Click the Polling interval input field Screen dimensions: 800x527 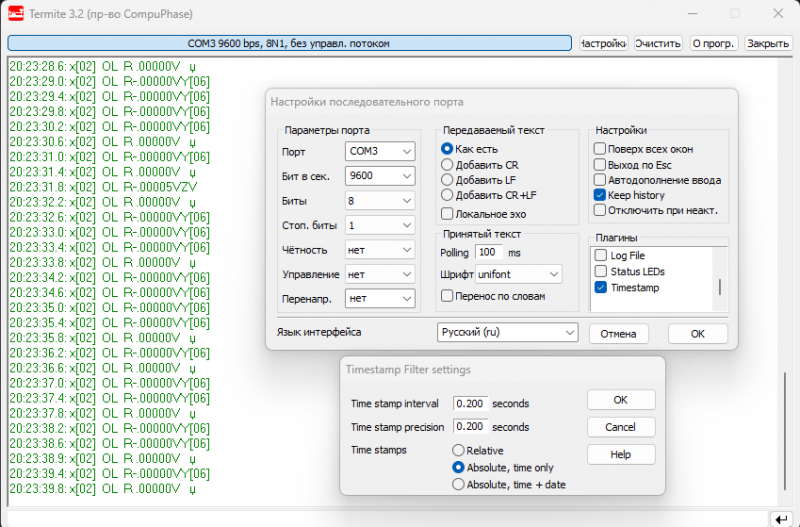(489, 252)
